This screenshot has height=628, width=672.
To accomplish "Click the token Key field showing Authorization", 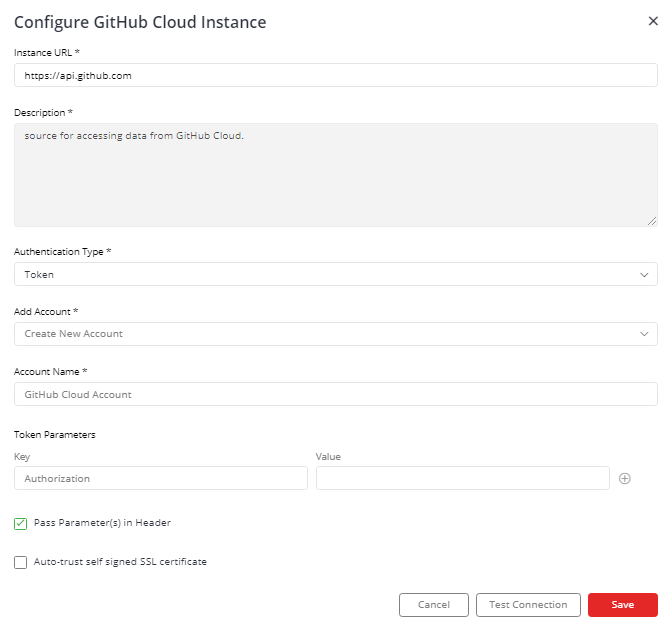I will pos(161,479).
